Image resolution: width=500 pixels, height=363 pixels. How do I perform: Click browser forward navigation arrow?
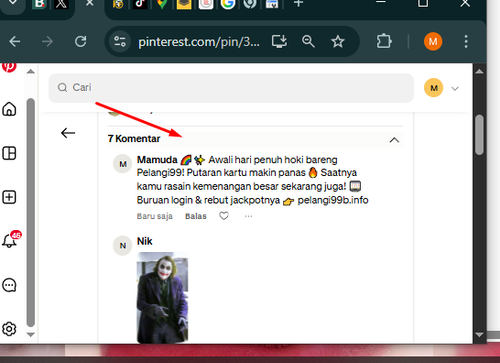point(47,42)
